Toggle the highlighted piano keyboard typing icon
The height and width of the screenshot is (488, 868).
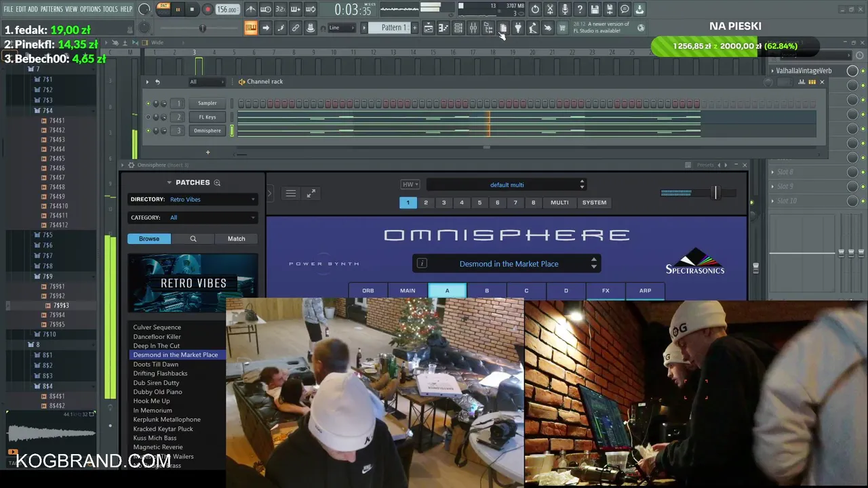(251, 28)
